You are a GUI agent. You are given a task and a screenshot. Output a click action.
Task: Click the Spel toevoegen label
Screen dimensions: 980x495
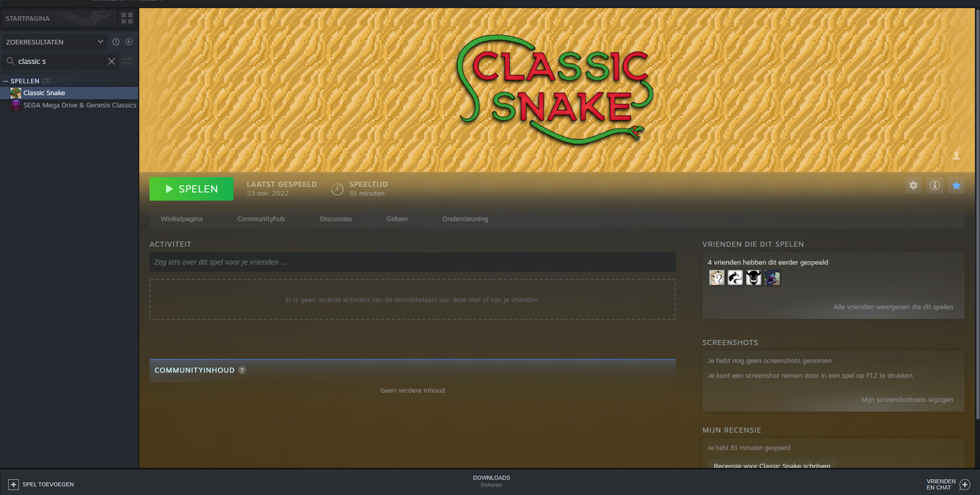tap(48, 485)
